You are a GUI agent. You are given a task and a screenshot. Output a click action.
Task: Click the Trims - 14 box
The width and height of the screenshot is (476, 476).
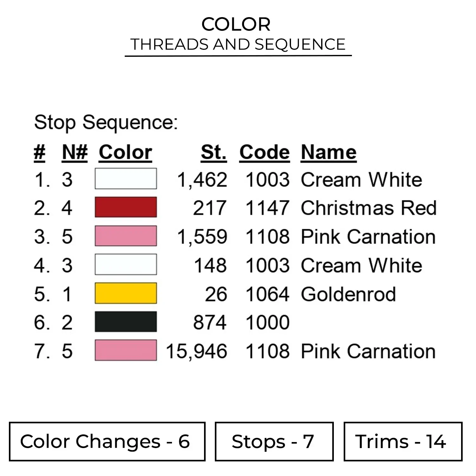click(x=403, y=441)
